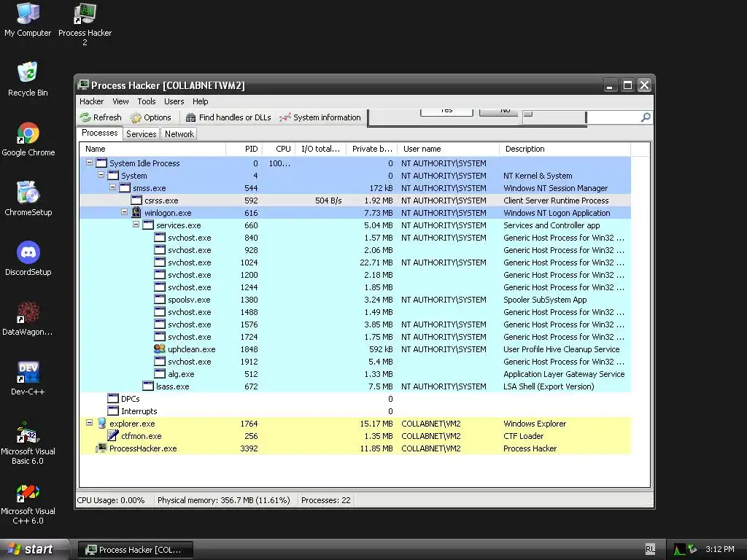Click ctfmon.exe pen icon
This screenshot has width=747, height=560.
pyautogui.click(x=113, y=435)
